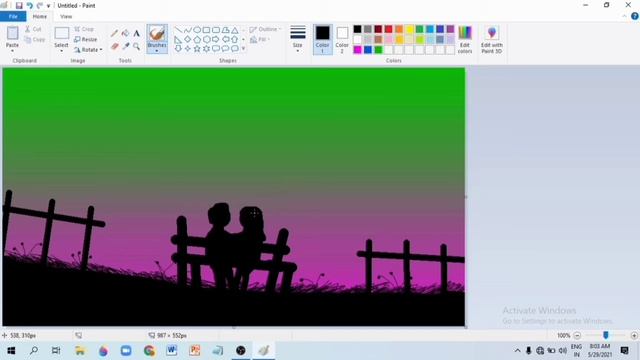Open the shape Outline dropdown

point(265,29)
